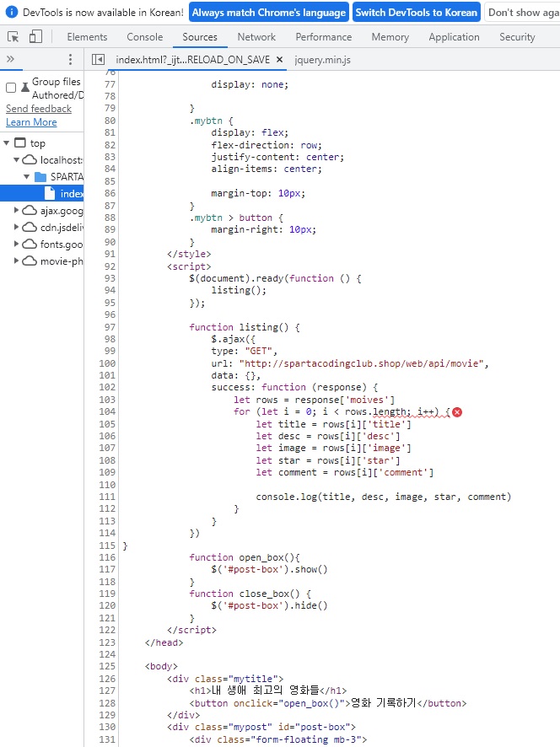Toggle the device toolbar icon
Image resolution: width=560 pixels, height=747 pixels.
point(35,37)
